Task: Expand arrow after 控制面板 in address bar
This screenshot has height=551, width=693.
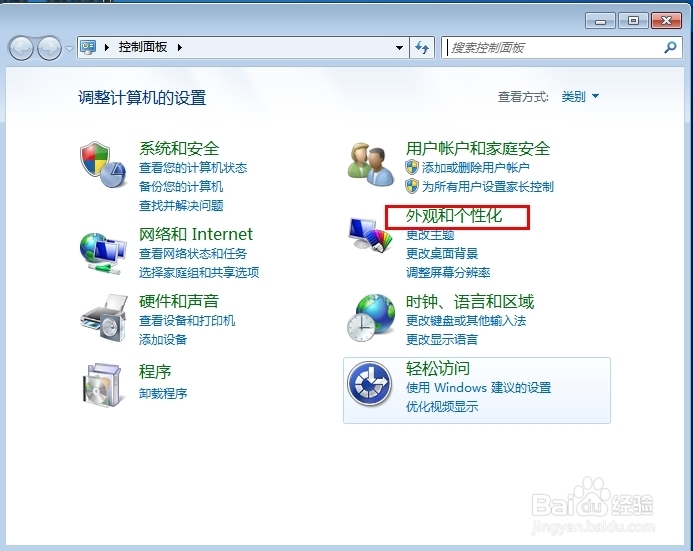Action: 180,47
